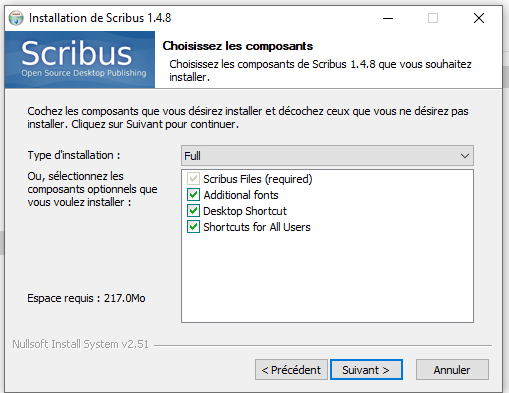Toggle the Additional fonts checkbox
The height and width of the screenshot is (393, 509).
193,195
